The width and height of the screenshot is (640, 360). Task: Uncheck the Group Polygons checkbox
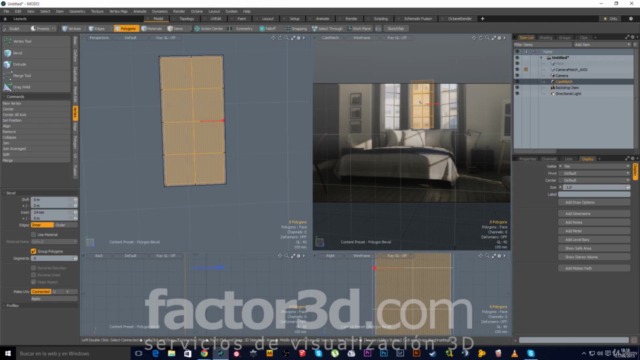click(33, 251)
